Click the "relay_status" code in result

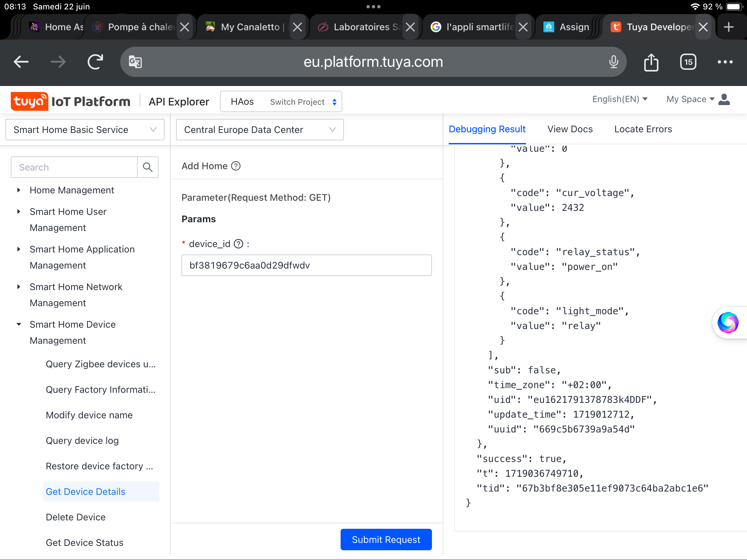(x=595, y=252)
